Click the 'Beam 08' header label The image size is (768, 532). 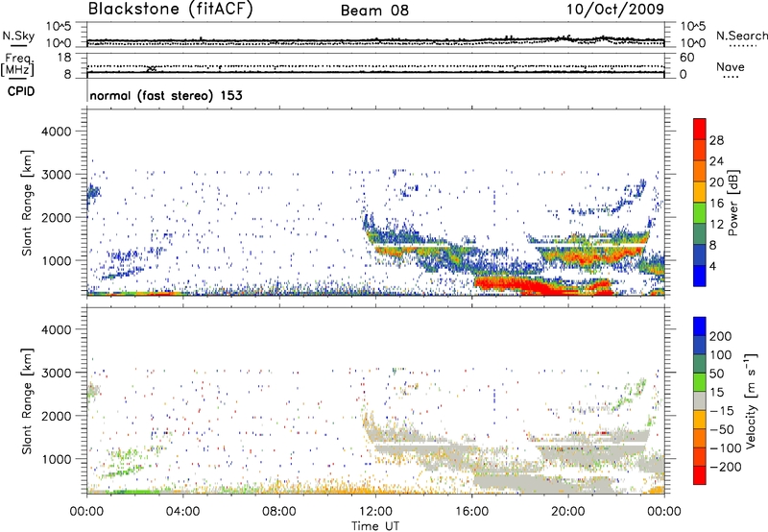(x=374, y=11)
